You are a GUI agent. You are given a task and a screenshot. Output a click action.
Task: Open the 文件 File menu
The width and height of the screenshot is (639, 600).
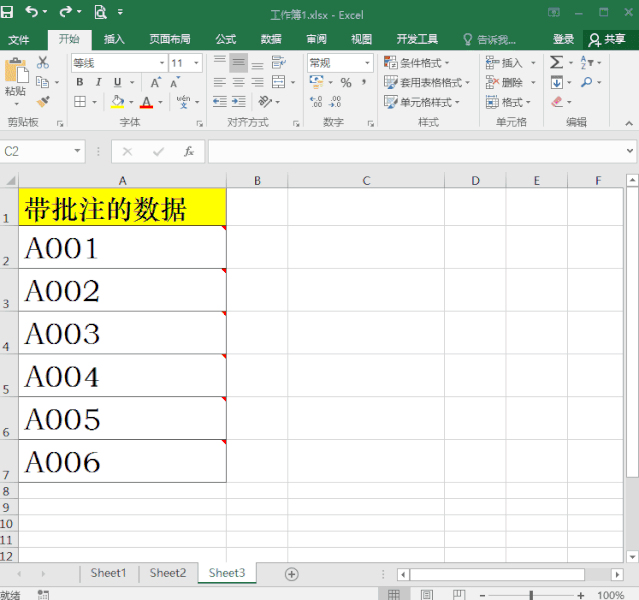coord(19,40)
